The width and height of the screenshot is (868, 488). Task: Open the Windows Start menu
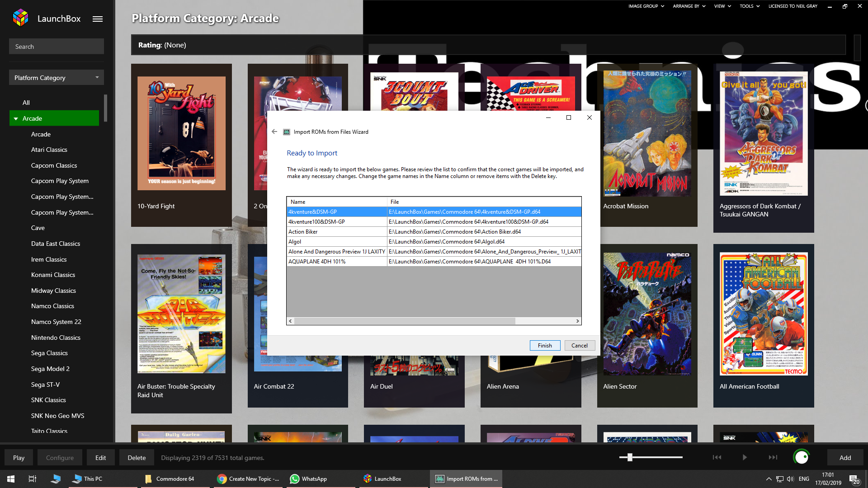click(x=11, y=479)
